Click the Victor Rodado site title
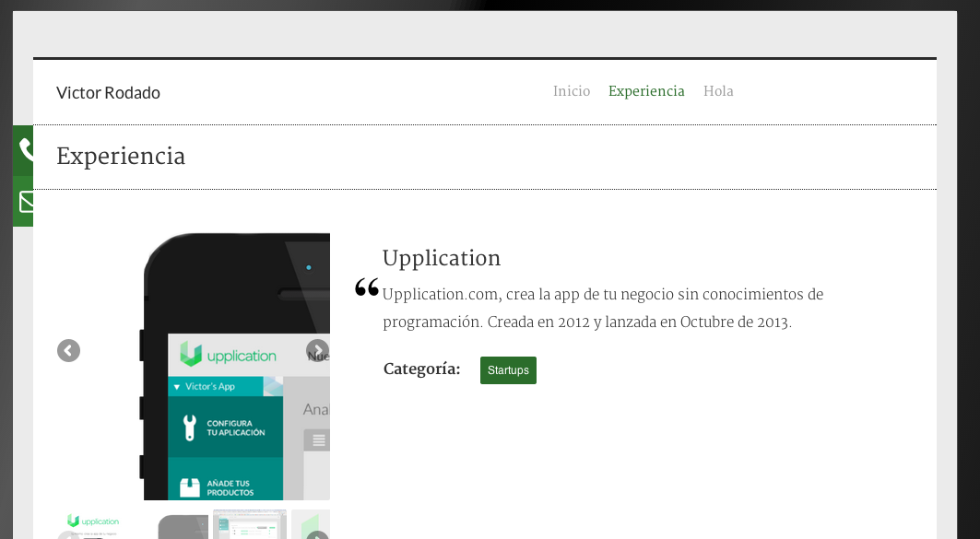 coord(108,93)
